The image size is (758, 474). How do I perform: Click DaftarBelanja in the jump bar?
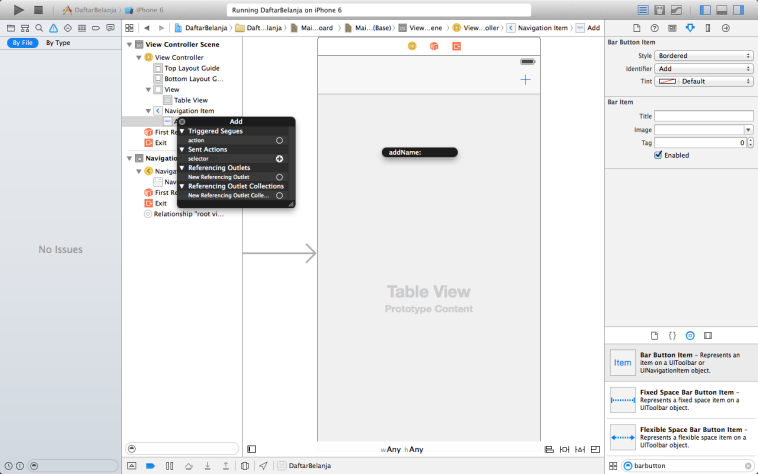[x=201, y=28]
